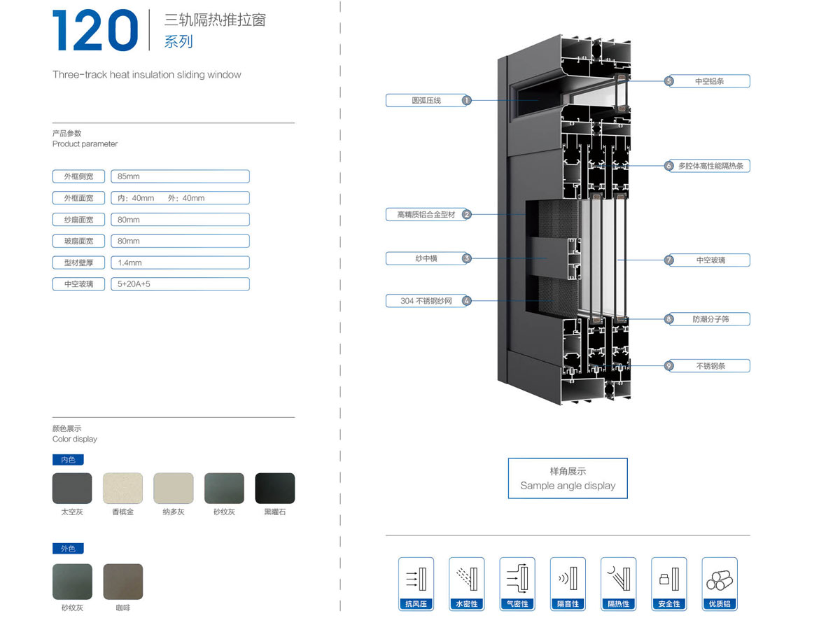This screenshot has height=625, width=840.
Task: Click the 防潮分子筛 callout label
Action: click(x=710, y=318)
